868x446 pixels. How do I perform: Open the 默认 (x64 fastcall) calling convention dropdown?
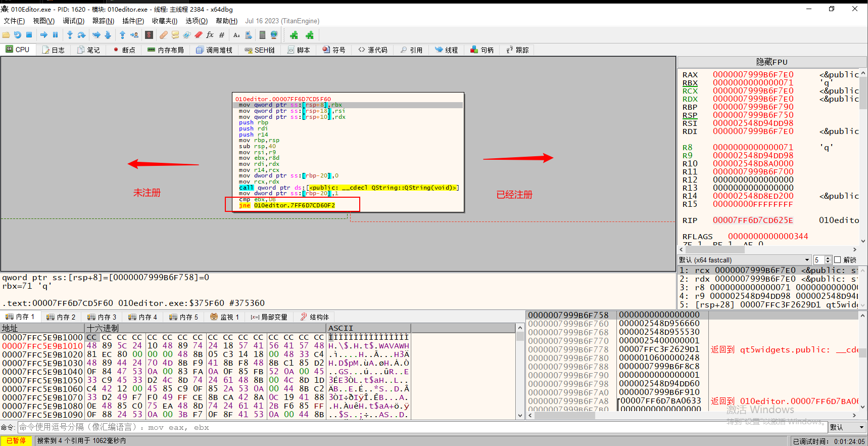[744, 260]
